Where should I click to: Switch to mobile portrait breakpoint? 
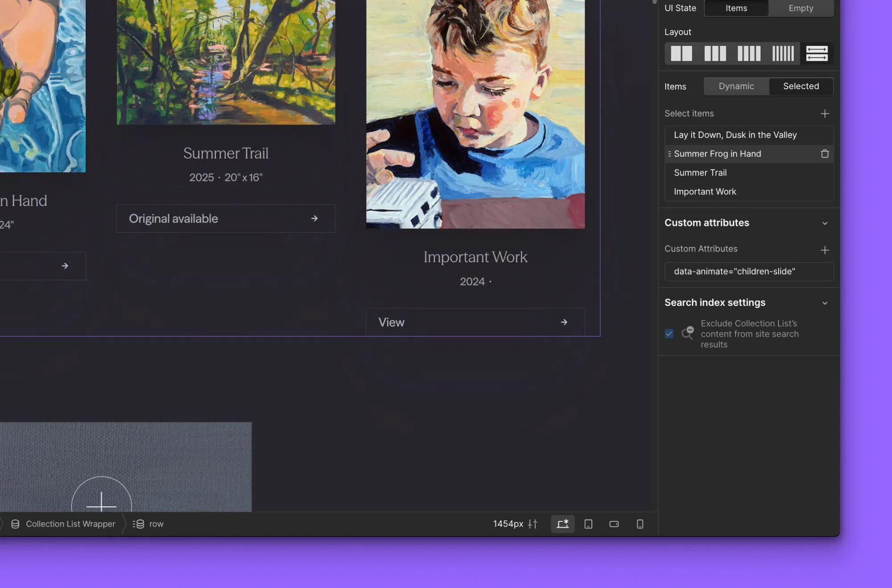(x=640, y=524)
